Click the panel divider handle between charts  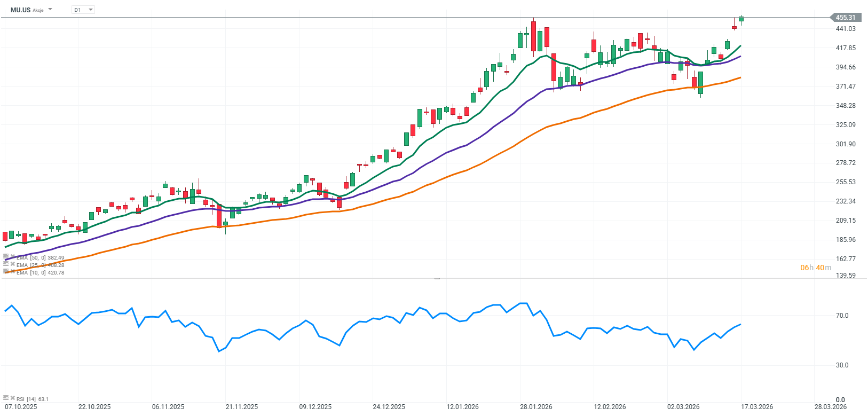(x=437, y=279)
